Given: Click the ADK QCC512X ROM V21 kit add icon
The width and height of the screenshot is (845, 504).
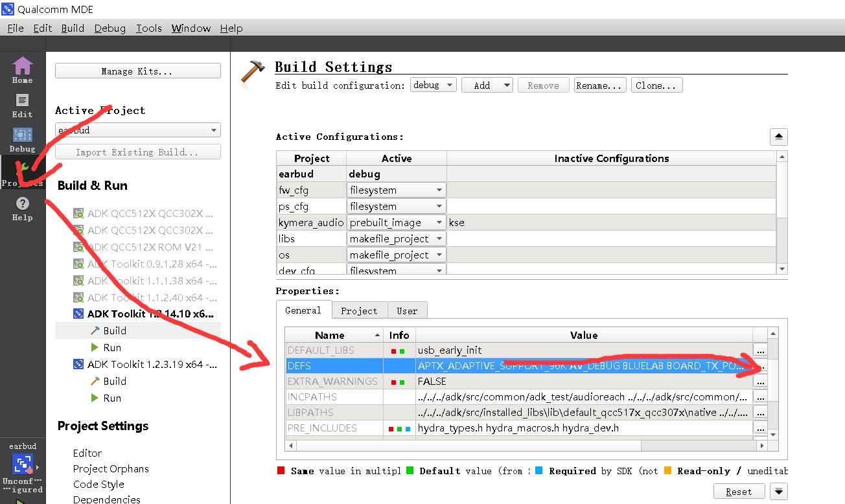Looking at the screenshot, I should tap(78, 247).
